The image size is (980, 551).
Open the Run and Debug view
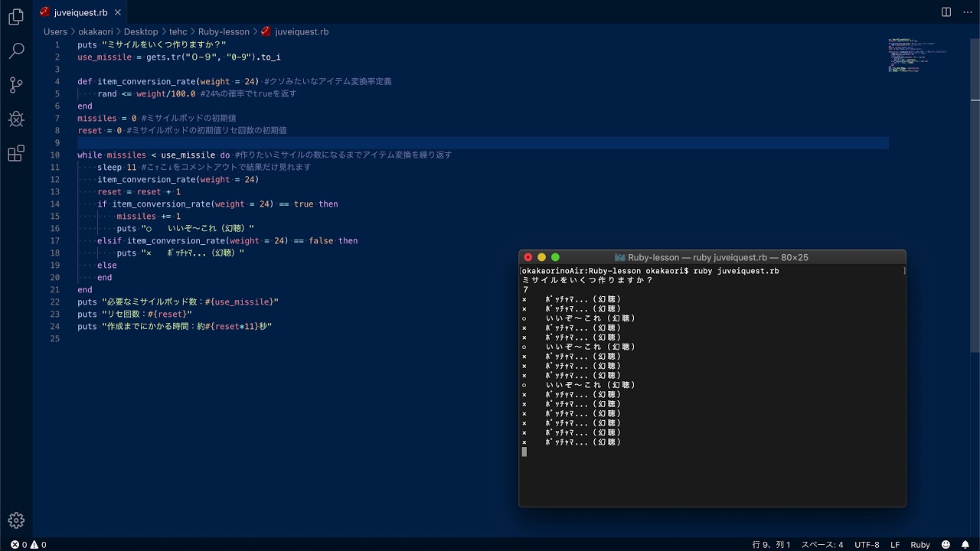16,119
